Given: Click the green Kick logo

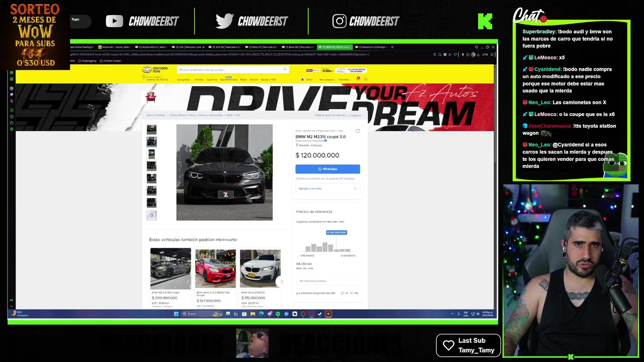Looking at the screenshot, I should [x=485, y=21].
